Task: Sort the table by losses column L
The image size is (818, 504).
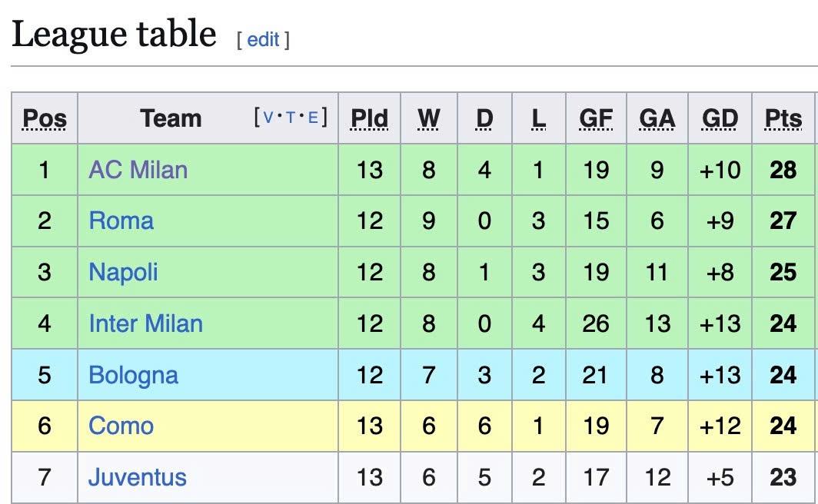Action: click(x=537, y=118)
